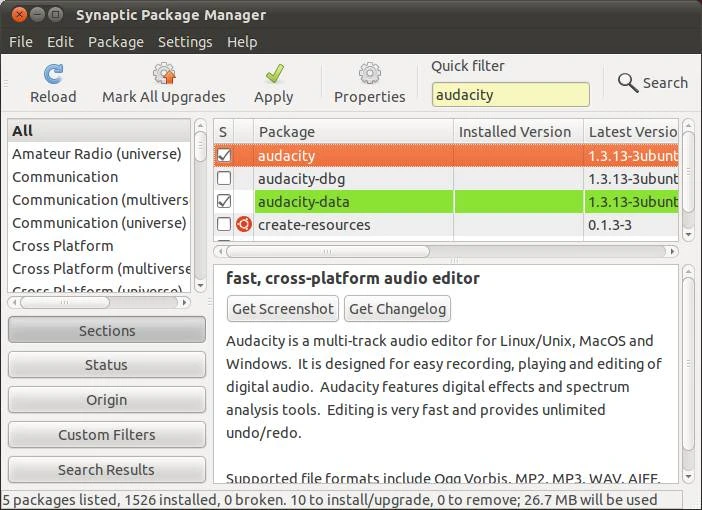Click the package list vertical scroll-down arrow
The width and height of the screenshot is (702, 510).
tap(689, 234)
